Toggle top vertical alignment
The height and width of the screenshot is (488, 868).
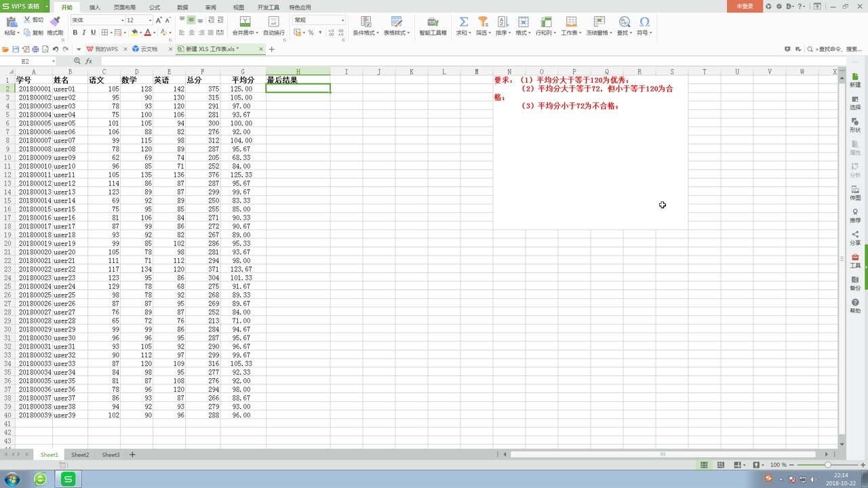point(182,20)
